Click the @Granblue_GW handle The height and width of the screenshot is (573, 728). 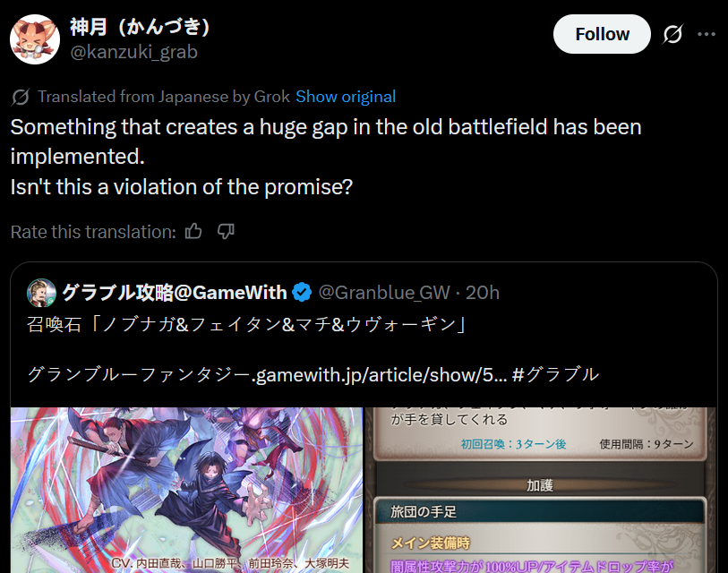384,293
